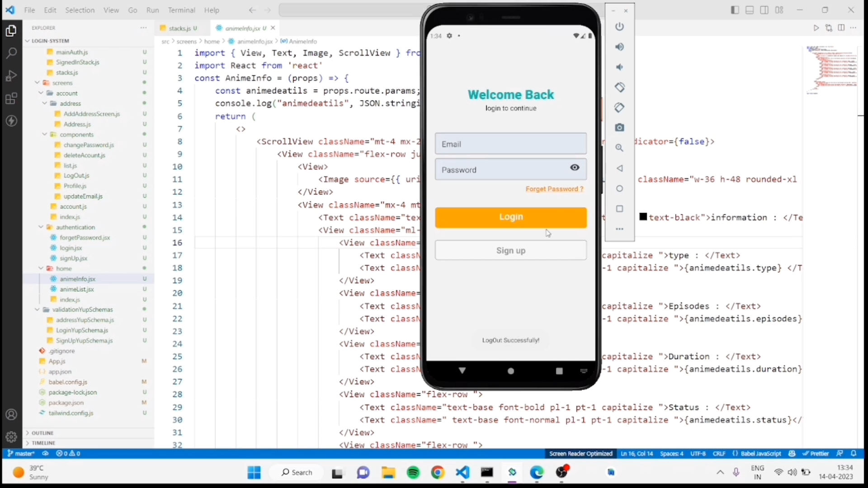This screenshot has height=488, width=868.
Task: Open Run and Debug in activity bar
Action: pyautogui.click(x=11, y=76)
